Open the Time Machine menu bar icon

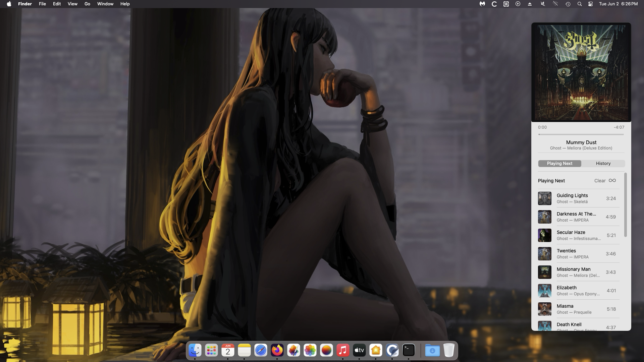point(568,4)
